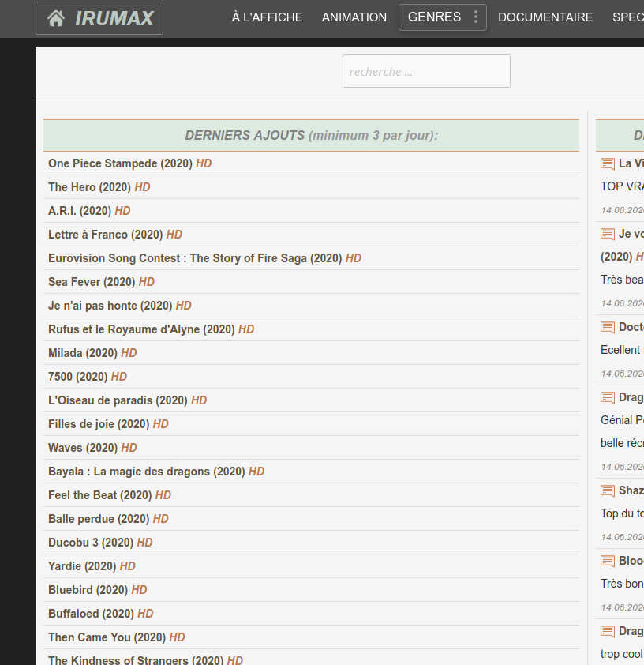
Task: Open One Piece Stampede (2020)
Action: coord(129,163)
